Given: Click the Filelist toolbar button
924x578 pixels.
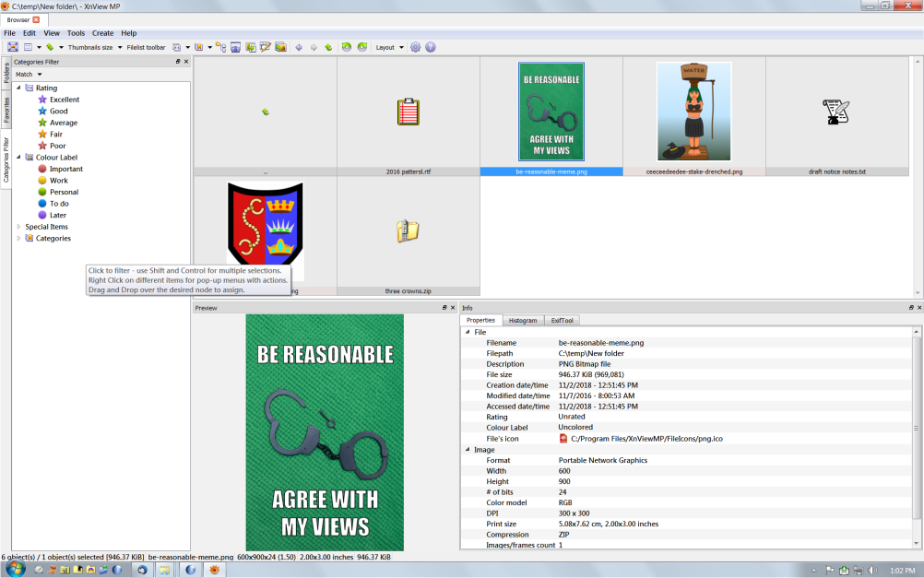Looking at the screenshot, I should [x=146, y=47].
